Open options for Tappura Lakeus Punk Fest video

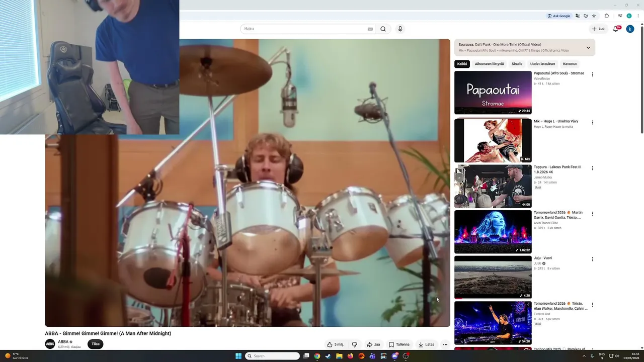592,168
